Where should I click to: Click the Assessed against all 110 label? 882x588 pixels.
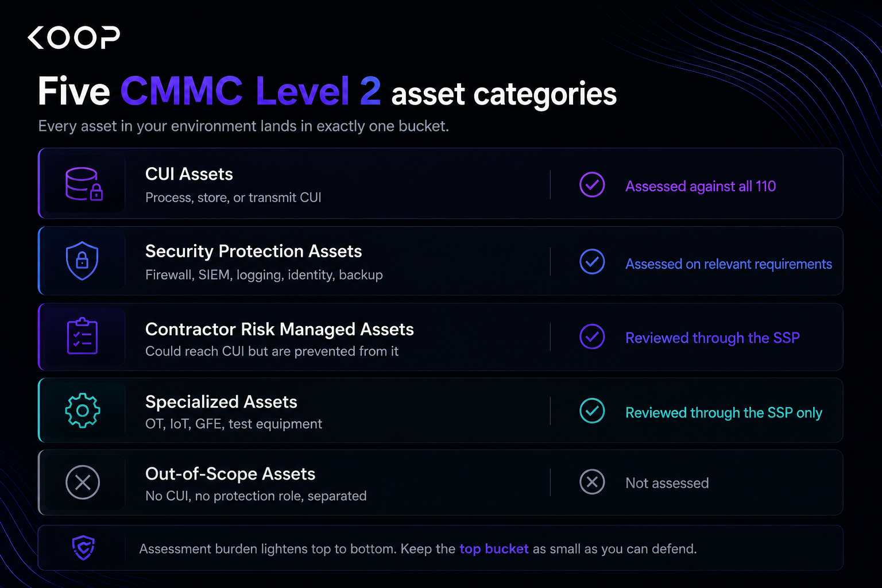pos(701,186)
